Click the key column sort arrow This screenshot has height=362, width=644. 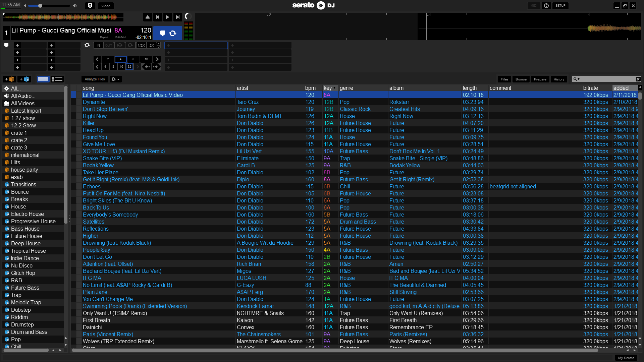[334, 88]
